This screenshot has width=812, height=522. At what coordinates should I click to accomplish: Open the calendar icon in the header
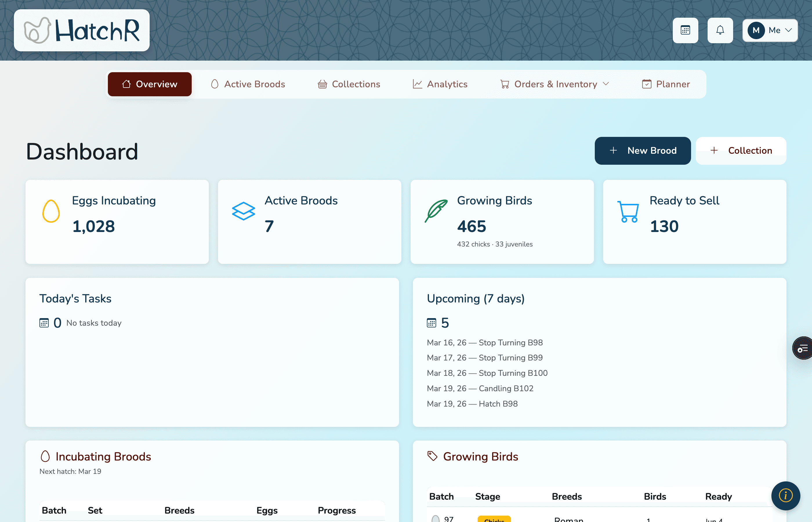(685, 30)
